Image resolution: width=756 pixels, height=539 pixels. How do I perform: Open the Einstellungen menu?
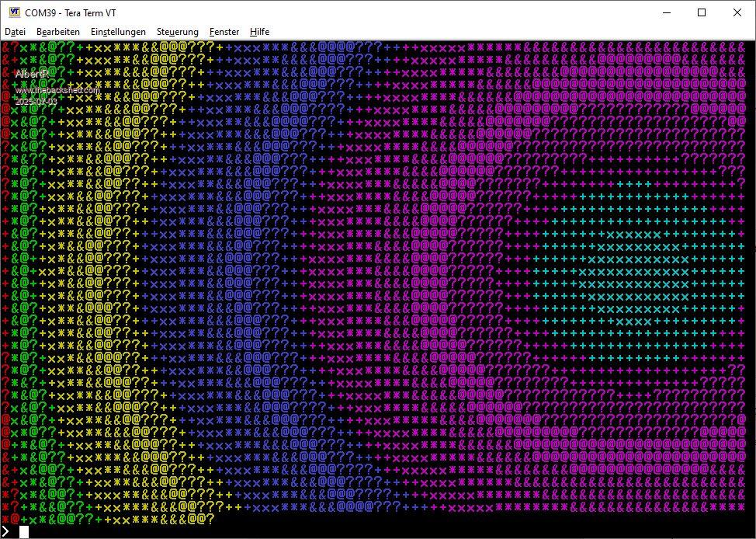pos(118,32)
